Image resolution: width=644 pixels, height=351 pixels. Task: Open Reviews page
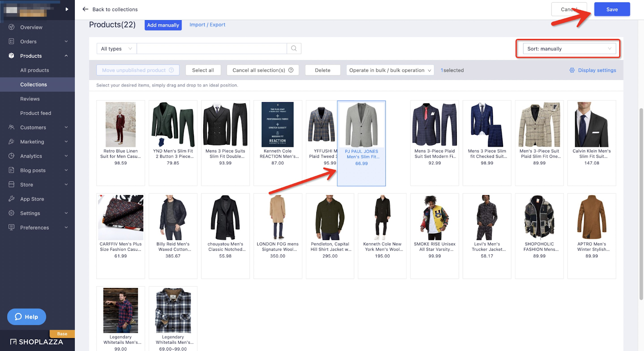point(30,99)
